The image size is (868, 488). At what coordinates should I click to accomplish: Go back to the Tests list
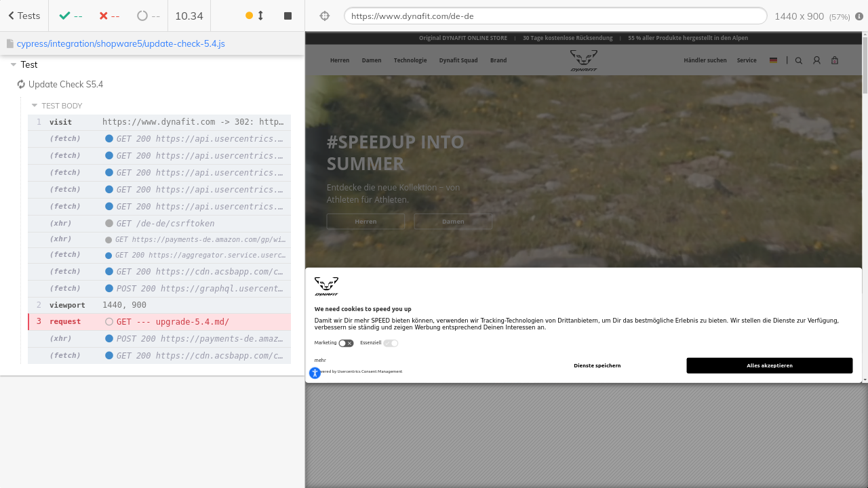click(24, 16)
